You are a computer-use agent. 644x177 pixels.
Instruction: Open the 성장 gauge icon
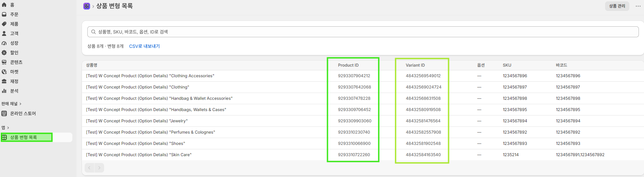click(x=4, y=43)
